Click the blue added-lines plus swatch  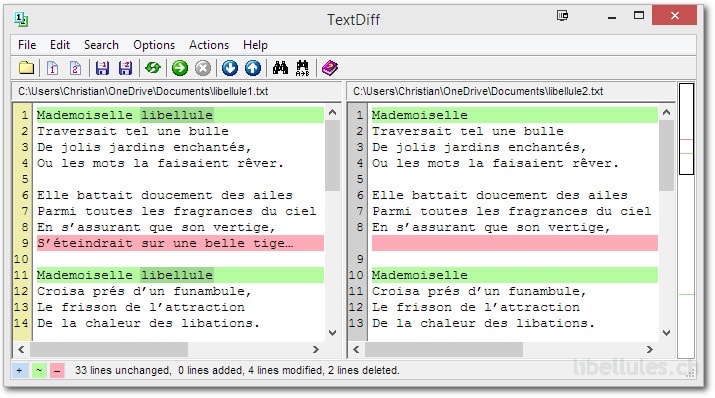(19, 370)
